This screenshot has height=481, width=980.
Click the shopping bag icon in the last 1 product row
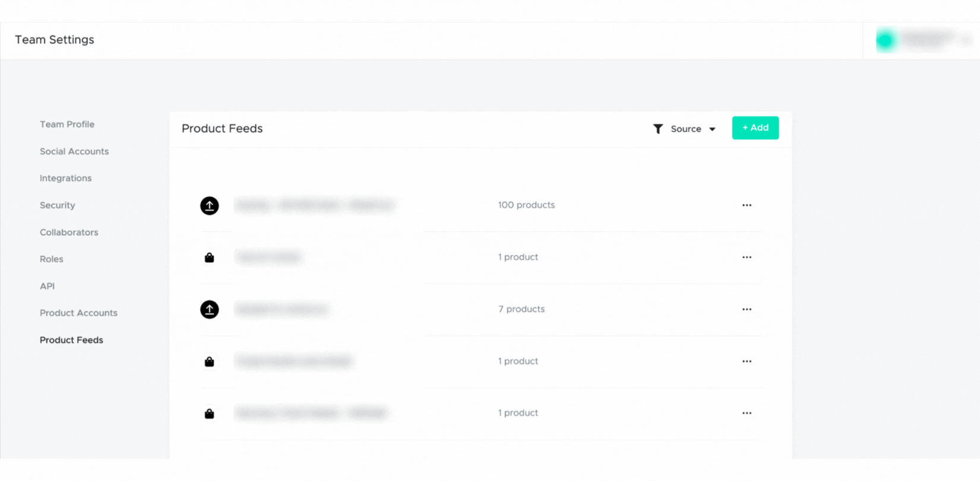tap(209, 413)
